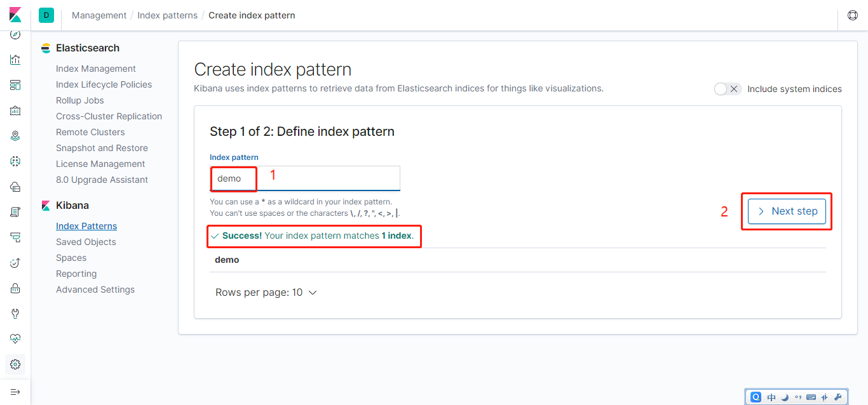This screenshot has height=405, width=868.
Task: Open the Dev Tools wrench icon
Action: 15,314
